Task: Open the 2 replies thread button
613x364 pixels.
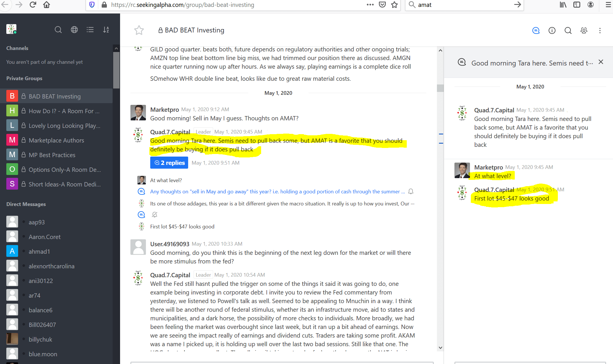Action: (169, 163)
